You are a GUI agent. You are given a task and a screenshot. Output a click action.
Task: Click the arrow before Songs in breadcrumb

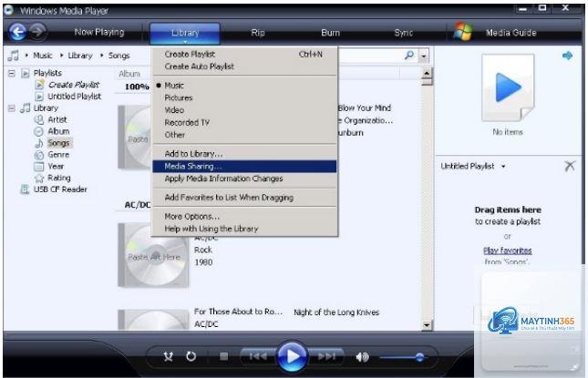coord(101,56)
